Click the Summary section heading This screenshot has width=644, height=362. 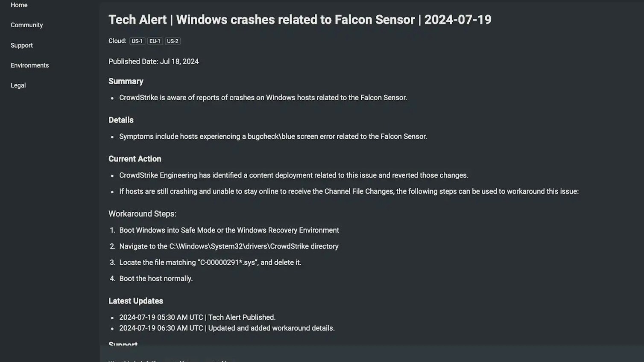pyautogui.click(x=126, y=81)
